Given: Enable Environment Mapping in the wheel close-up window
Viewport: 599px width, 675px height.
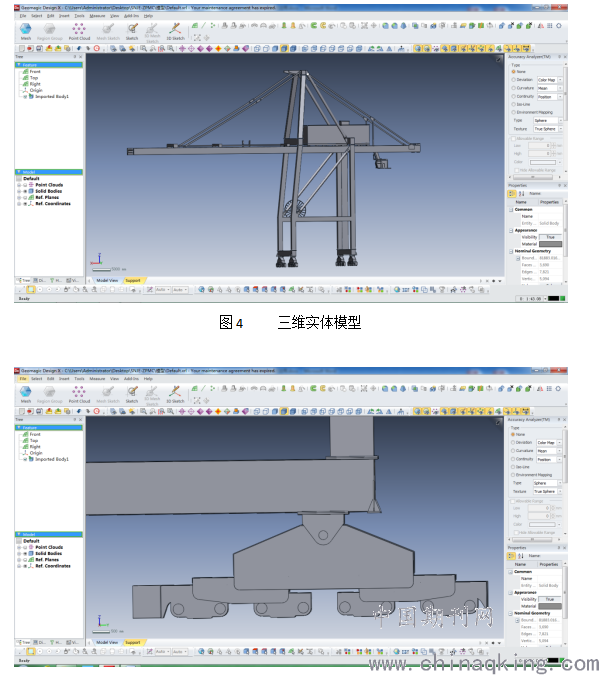Looking at the screenshot, I should [x=513, y=475].
